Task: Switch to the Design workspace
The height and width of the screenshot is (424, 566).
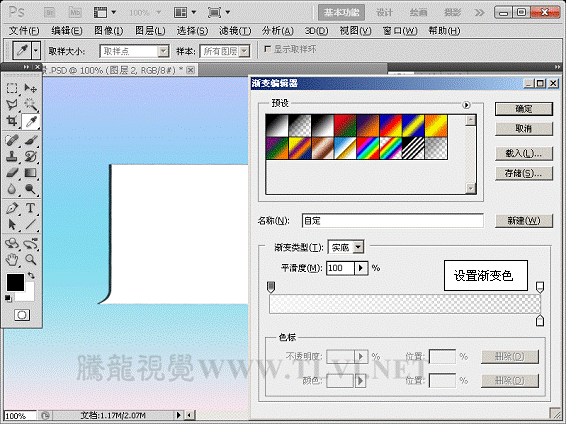Action: 384,13
